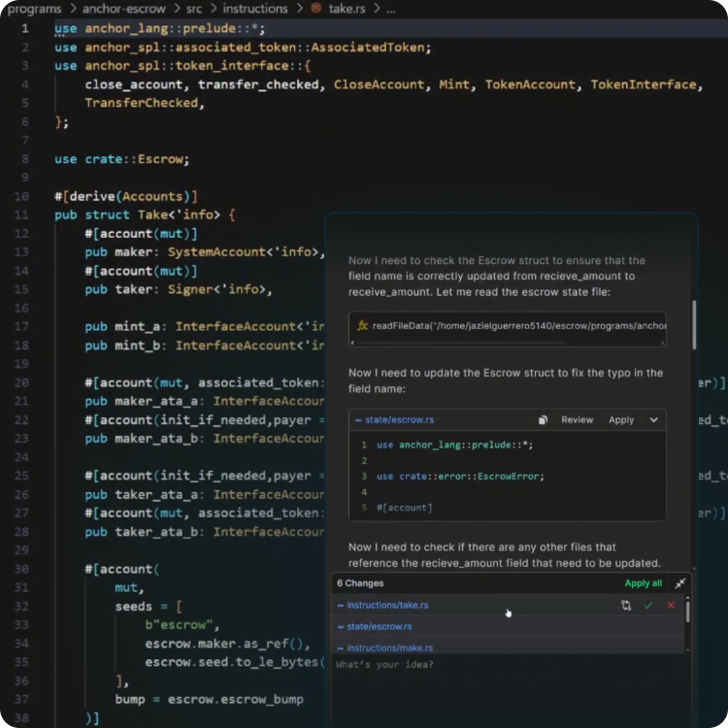Viewport: 728px width, 728px height.
Task: Click 'escrow.seed.to_le_bytes(' on line 35
Action: pyautogui.click(x=235, y=662)
